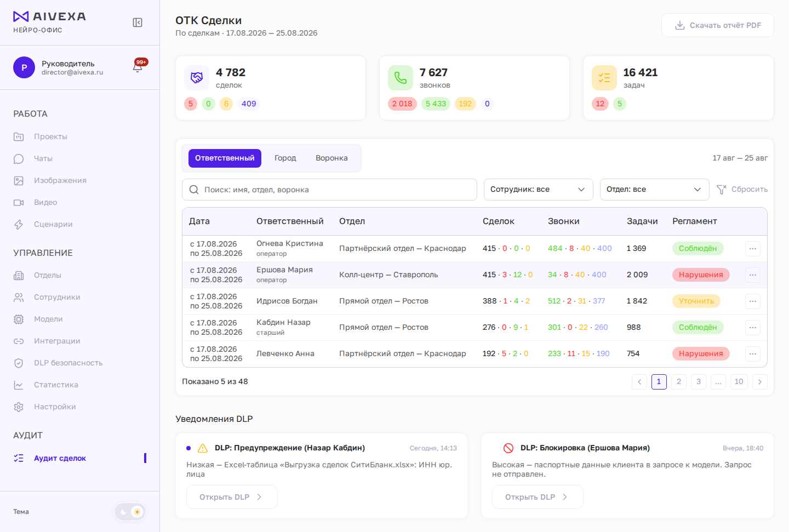Click the Сценарии lightning icon
The width and height of the screenshot is (789, 532).
pyautogui.click(x=19, y=224)
